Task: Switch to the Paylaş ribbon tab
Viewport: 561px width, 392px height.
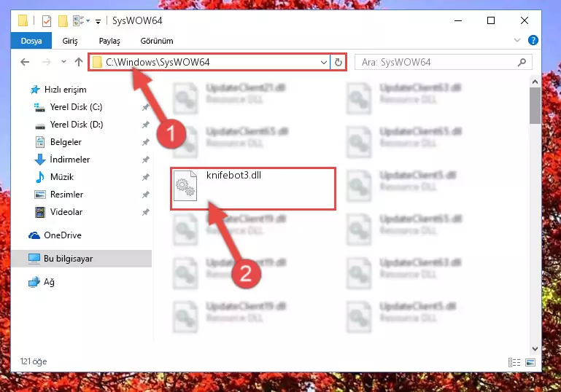Action: [x=109, y=41]
